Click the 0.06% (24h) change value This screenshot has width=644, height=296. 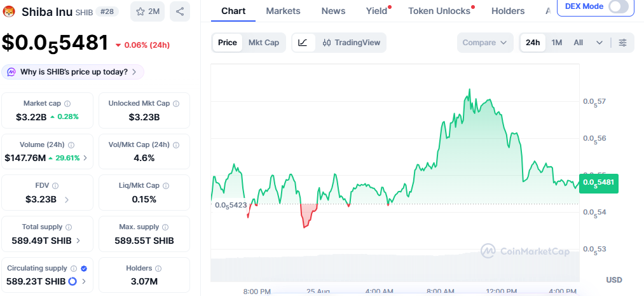147,45
